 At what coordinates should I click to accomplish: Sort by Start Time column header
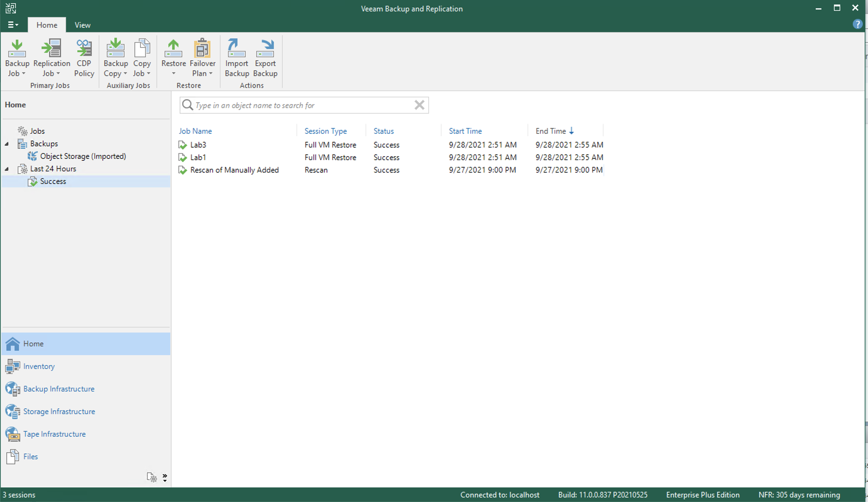pos(465,131)
